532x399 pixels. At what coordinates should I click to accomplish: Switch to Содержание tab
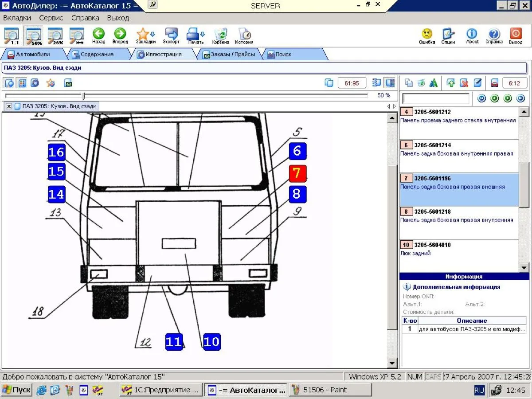click(x=97, y=54)
